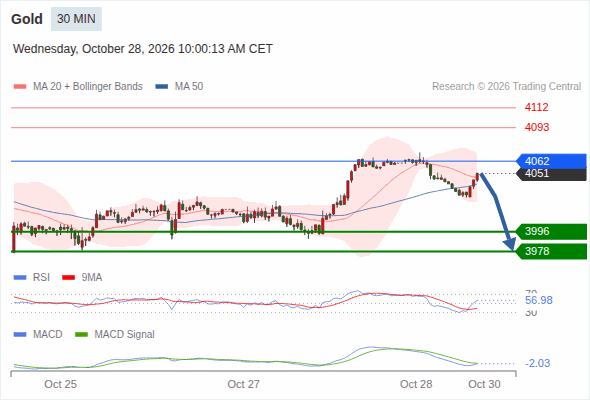Screen dimensions: 590x400
Task: Click the Research © 2026 Trading Central credit
Action: (506, 87)
